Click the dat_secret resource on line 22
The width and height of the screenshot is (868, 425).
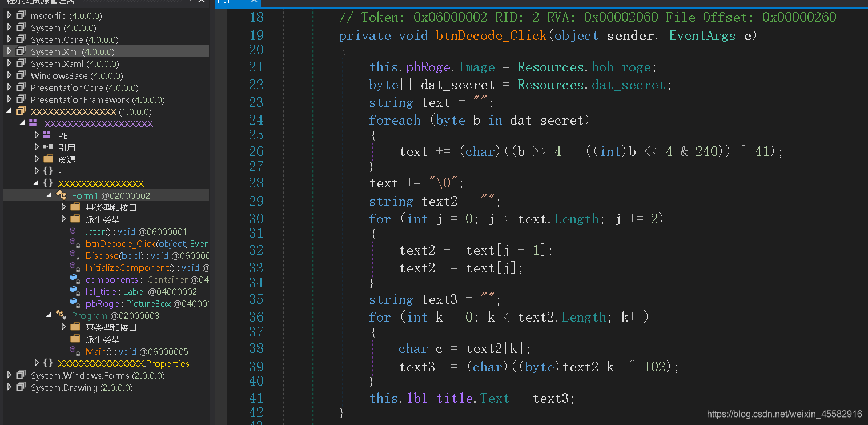pos(629,85)
